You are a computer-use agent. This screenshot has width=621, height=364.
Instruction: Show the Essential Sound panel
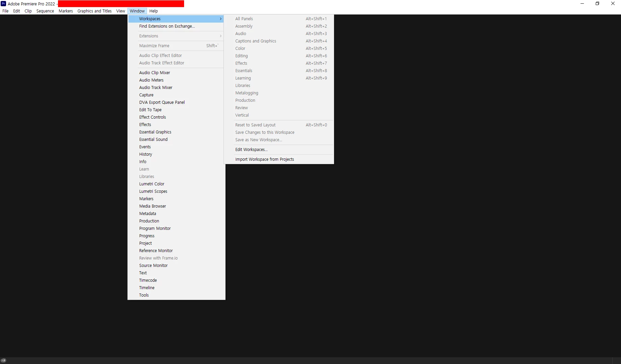coord(176,140)
